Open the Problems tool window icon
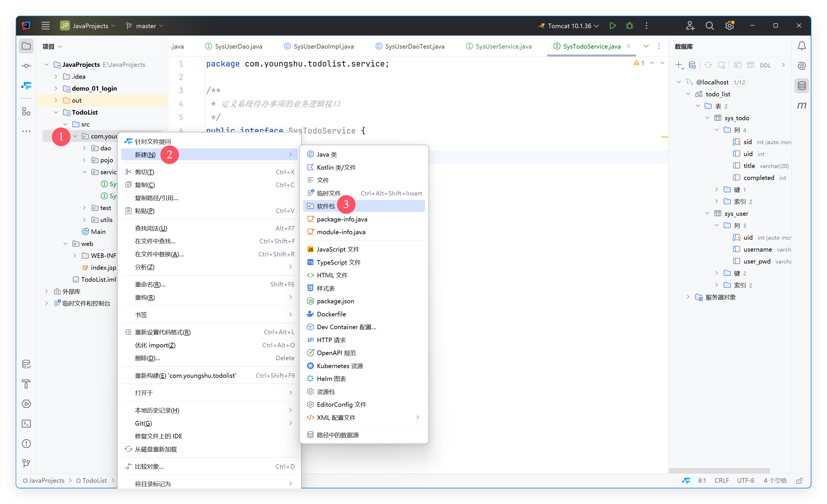Image resolution: width=827 pixels, height=504 pixels. 26,443
